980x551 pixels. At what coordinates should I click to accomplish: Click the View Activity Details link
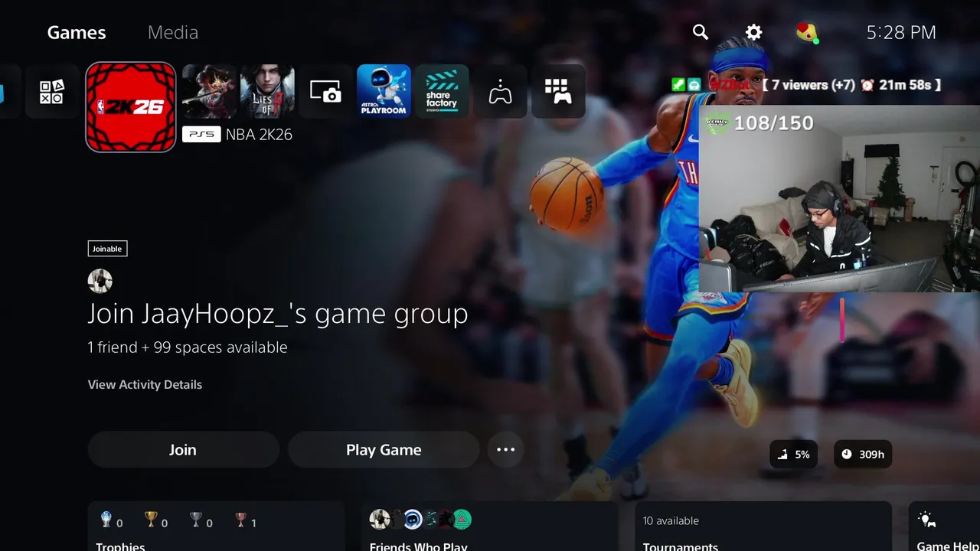(145, 384)
